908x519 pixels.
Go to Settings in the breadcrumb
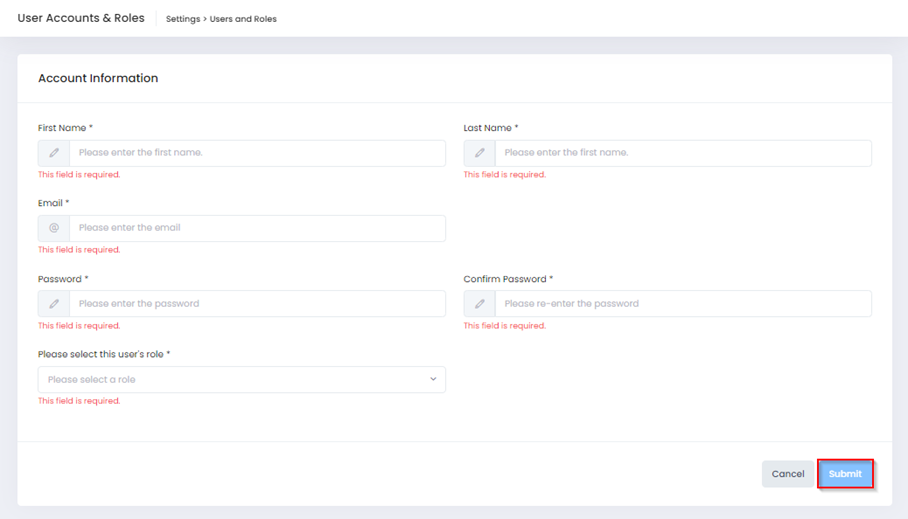(183, 19)
